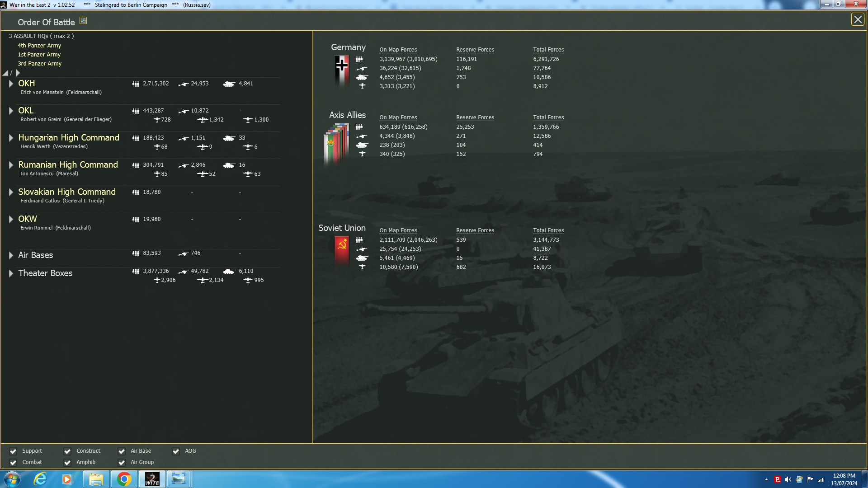Click the German flag icon
This screenshot has height=488, width=868.
pos(342,70)
